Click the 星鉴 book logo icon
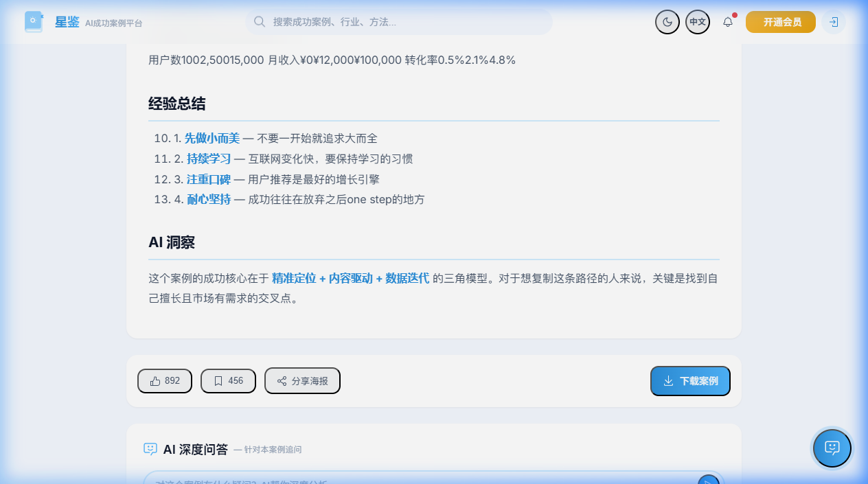 [x=33, y=21]
